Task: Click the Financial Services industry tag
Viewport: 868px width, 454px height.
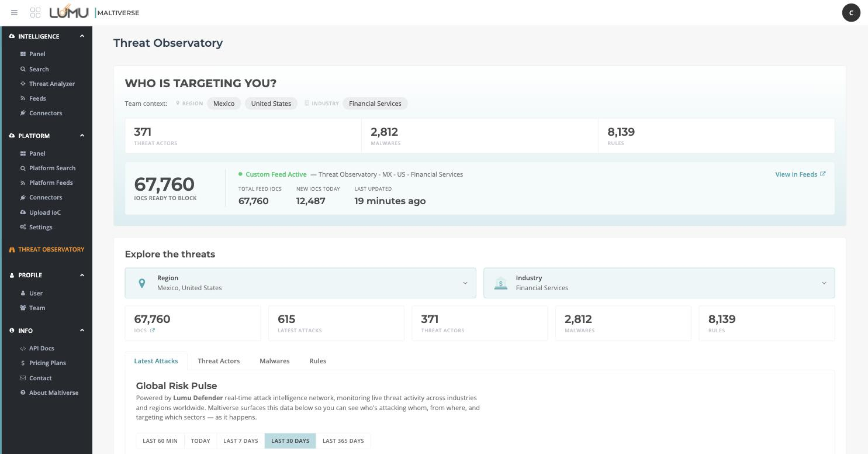Action: [x=375, y=104]
